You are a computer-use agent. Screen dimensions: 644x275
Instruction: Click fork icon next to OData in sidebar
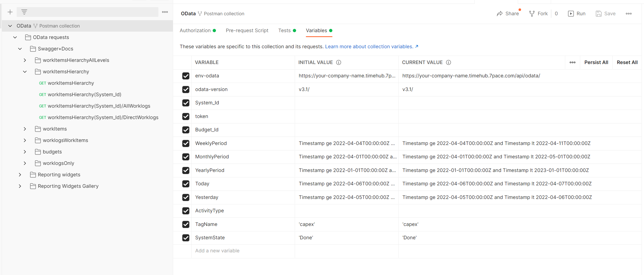coord(35,26)
